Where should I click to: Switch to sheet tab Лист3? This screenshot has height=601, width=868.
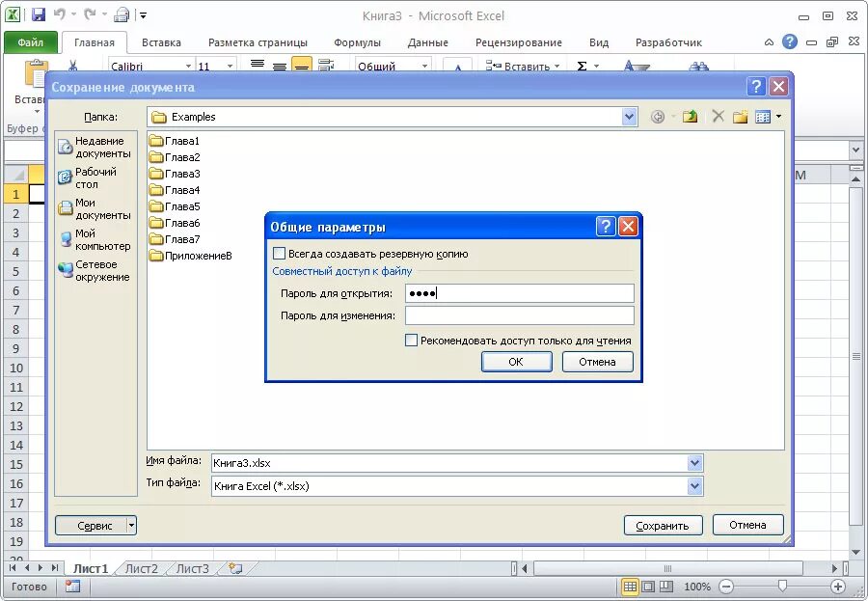pyautogui.click(x=193, y=568)
